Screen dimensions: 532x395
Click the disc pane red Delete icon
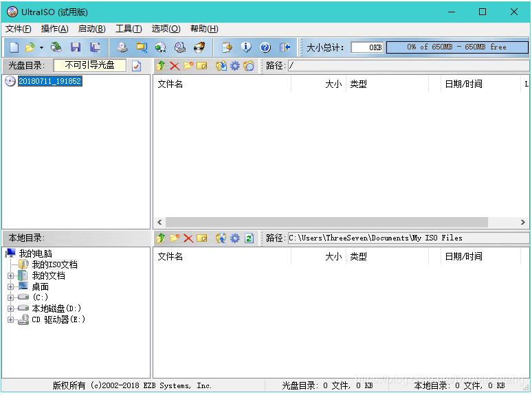[175, 66]
